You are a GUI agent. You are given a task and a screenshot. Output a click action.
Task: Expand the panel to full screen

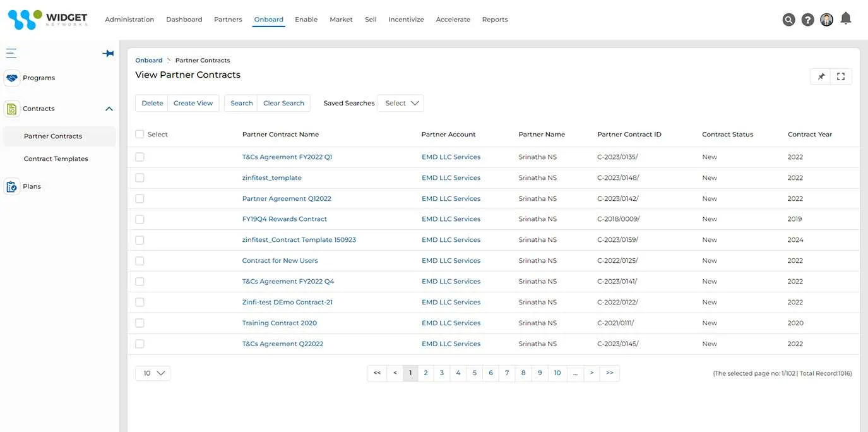pyautogui.click(x=841, y=76)
